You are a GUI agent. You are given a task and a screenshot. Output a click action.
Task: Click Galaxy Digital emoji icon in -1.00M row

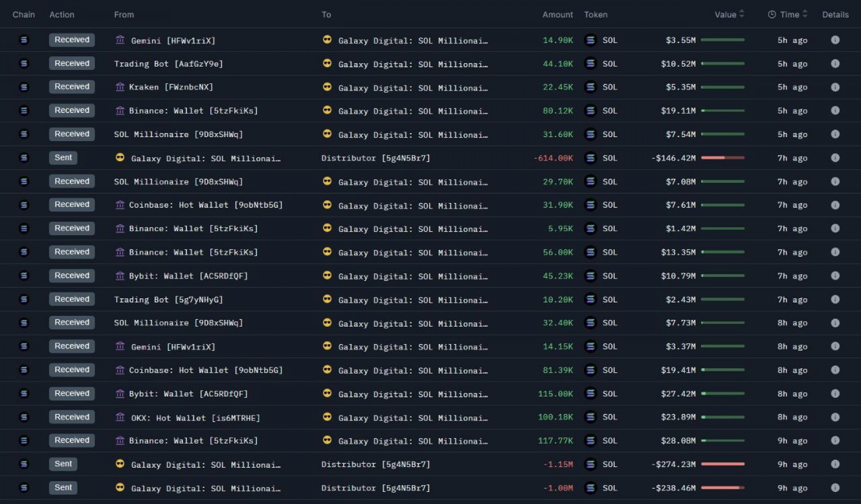coord(120,487)
